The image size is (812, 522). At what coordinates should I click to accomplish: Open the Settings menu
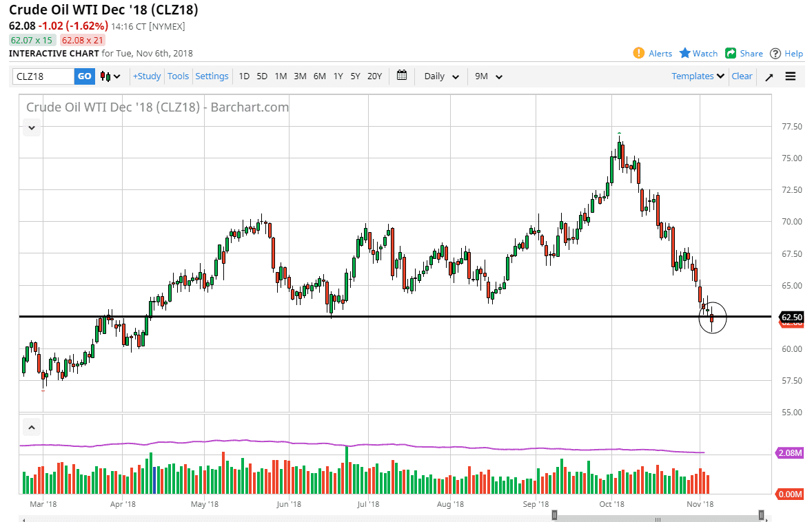(212, 76)
